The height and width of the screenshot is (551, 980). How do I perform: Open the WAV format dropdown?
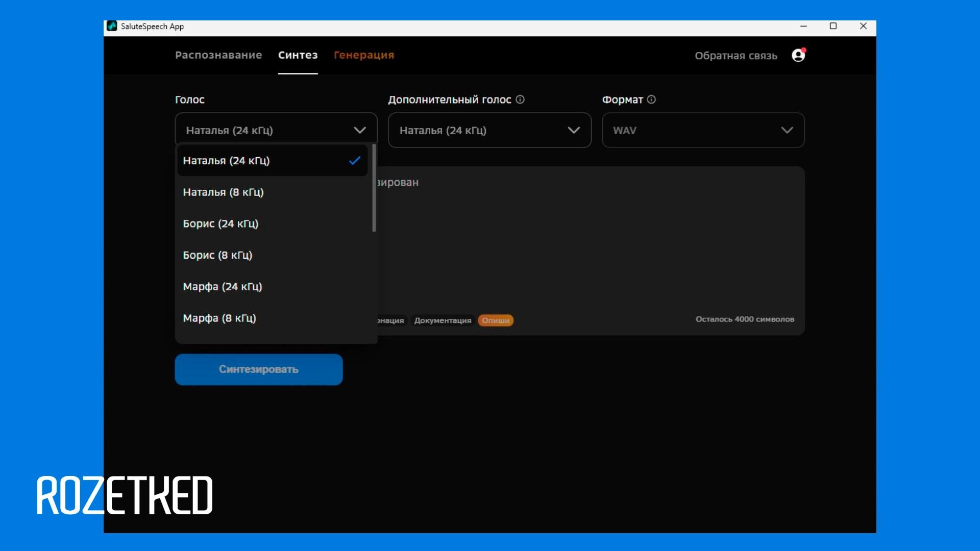(x=703, y=130)
